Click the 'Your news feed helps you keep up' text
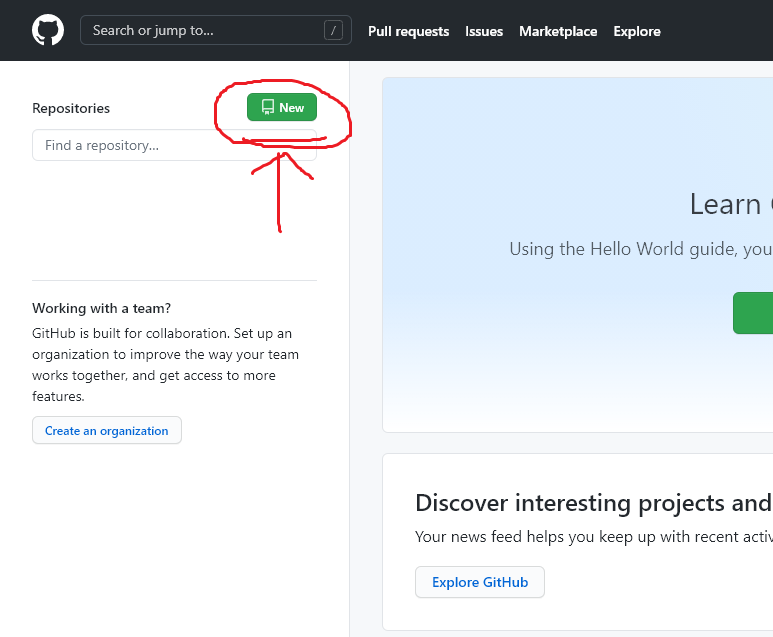Image resolution: width=773 pixels, height=637 pixels. (594, 536)
